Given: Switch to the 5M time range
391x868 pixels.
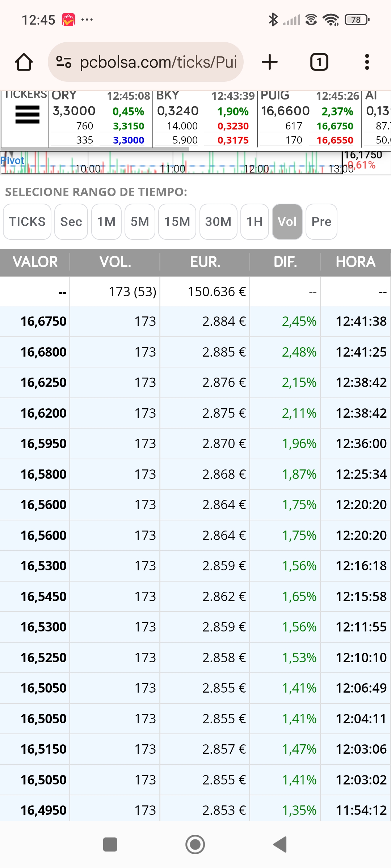Looking at the screenshot, I should (140, 222).
